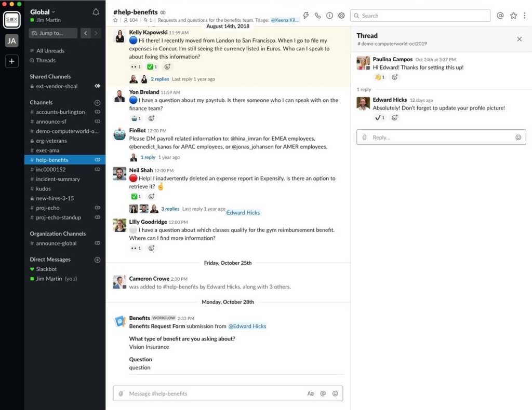Viewport: 532px width, 410px height.
Task: Open mentions and reactions @ icon
Action: click(500, 16)
